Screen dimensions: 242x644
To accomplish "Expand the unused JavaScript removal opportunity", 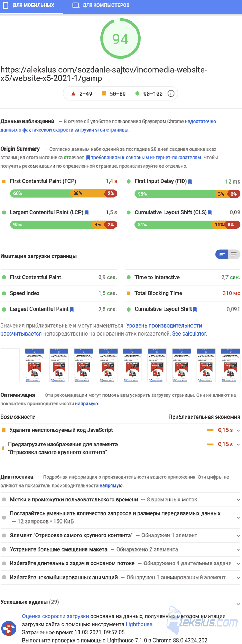I will 121,430.
